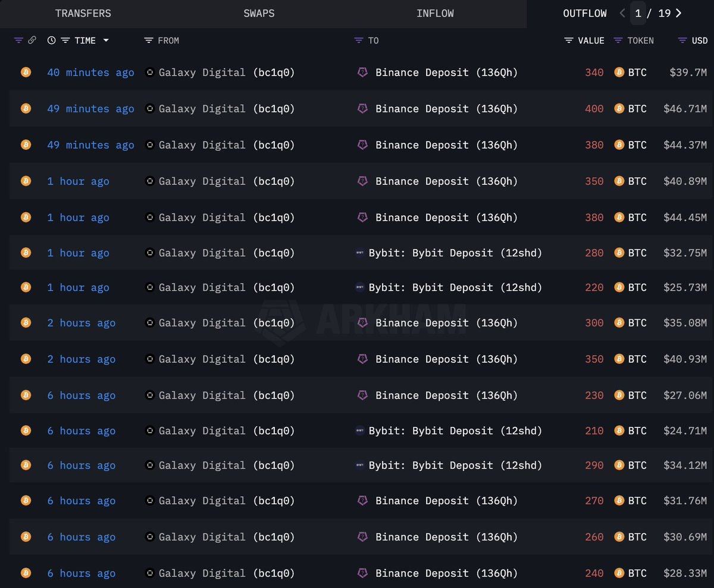Screen dimensions: 714x588
Task: Click the Bitcoin chain icon starting the $28.33M row
Action: pyautogui.click(x=26, y=573)
